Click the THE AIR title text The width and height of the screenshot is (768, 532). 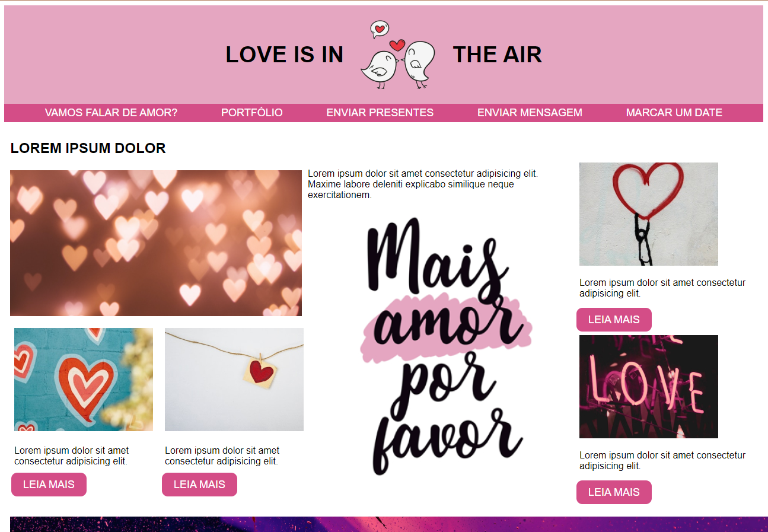point(498,55)
